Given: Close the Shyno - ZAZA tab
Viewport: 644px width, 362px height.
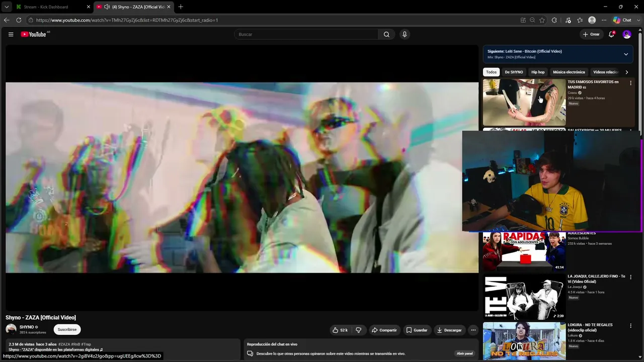Looking at the screenshot, I should (169, 7).
